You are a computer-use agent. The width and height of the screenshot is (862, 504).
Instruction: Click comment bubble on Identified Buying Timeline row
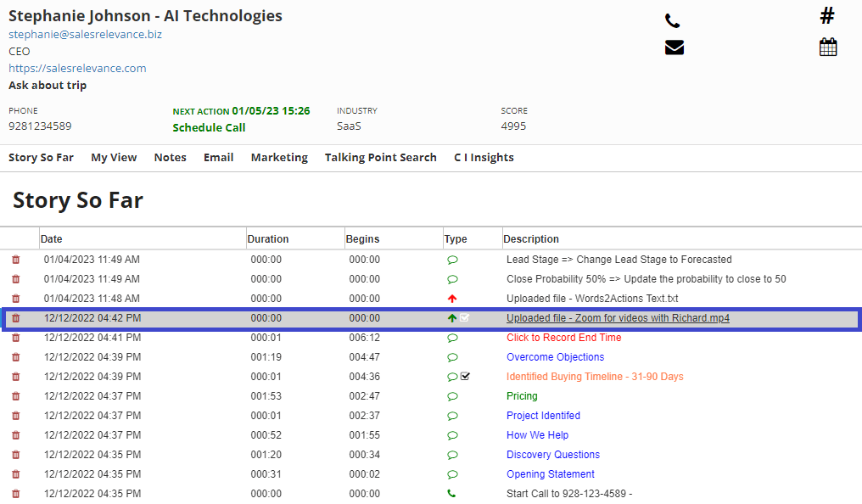[452, 377]
